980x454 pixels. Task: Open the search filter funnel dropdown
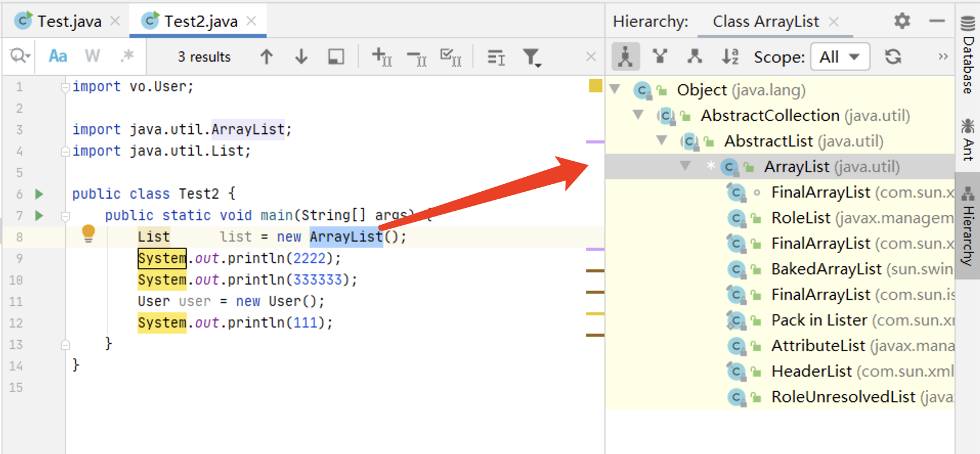[532, 57]
